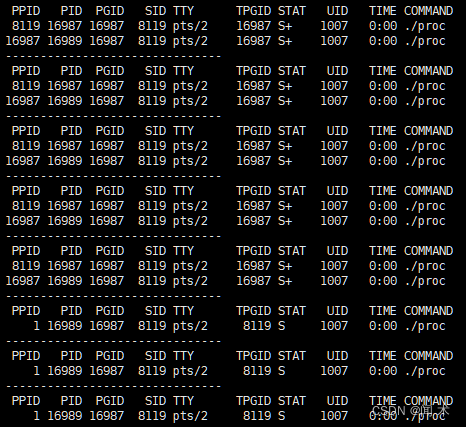Click S+ status in the topmost data row

[x=285, y=26]
